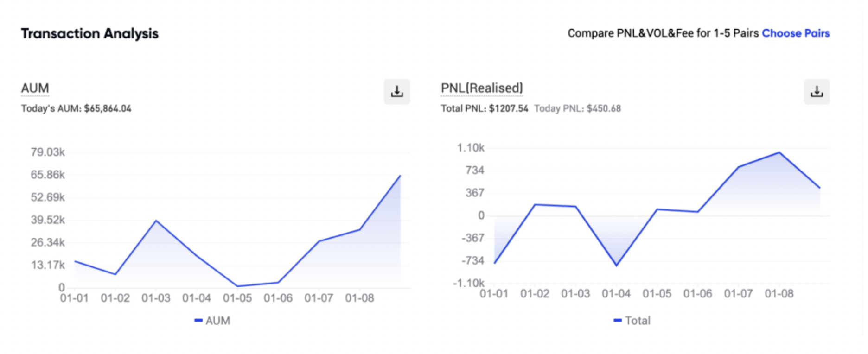Select the 01-05 low point on AUM chart
868x354 pixels.
pos(237,286)
